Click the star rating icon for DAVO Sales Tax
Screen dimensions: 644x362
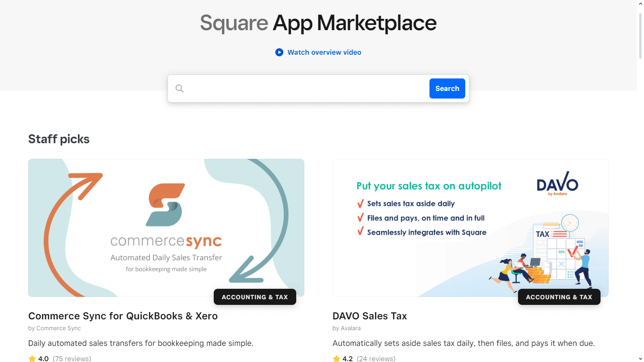pos(336,359)
